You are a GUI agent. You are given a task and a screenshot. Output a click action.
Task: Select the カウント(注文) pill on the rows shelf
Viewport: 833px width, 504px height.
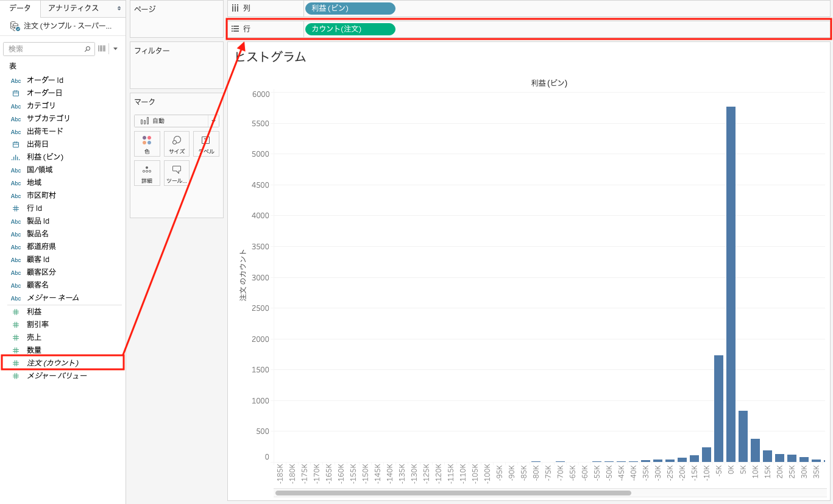coord(350,29)
